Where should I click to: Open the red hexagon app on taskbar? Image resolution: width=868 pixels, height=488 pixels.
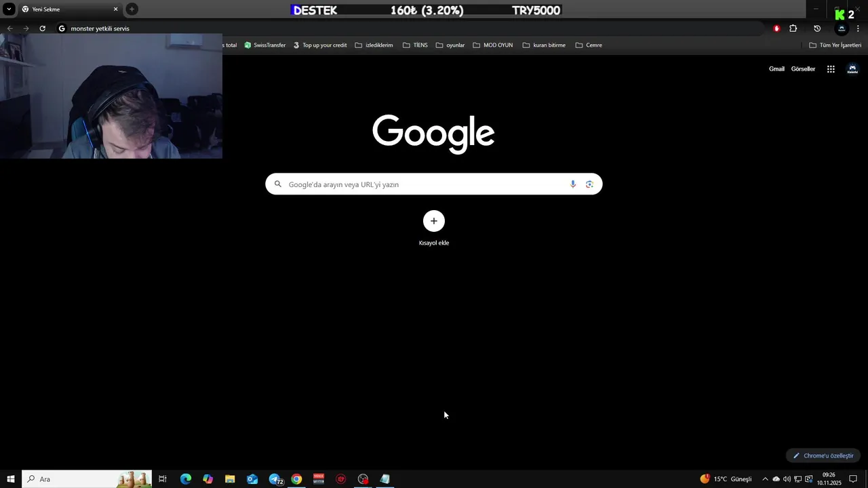[341, 479]
